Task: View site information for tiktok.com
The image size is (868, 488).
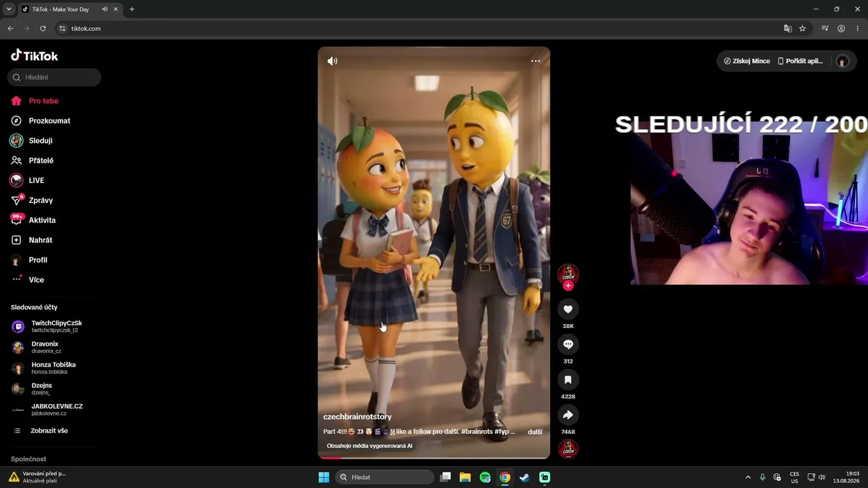Action: click(62, 28)
